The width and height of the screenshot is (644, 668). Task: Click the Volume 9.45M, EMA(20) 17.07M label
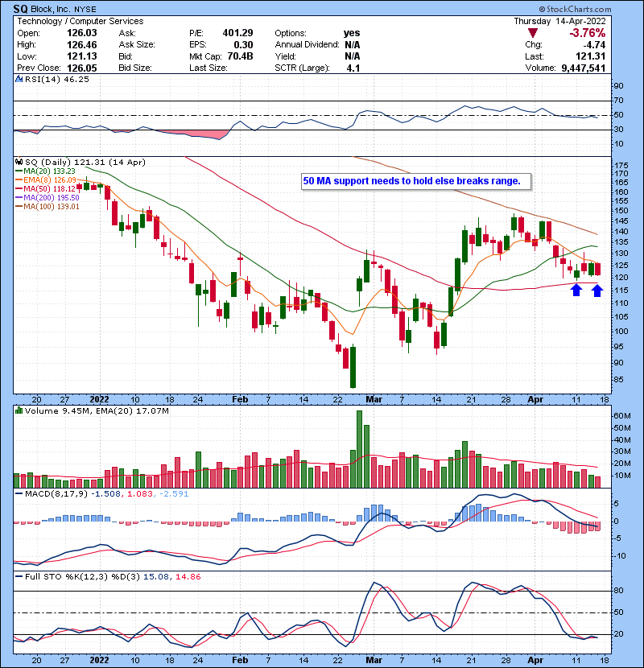97,410
